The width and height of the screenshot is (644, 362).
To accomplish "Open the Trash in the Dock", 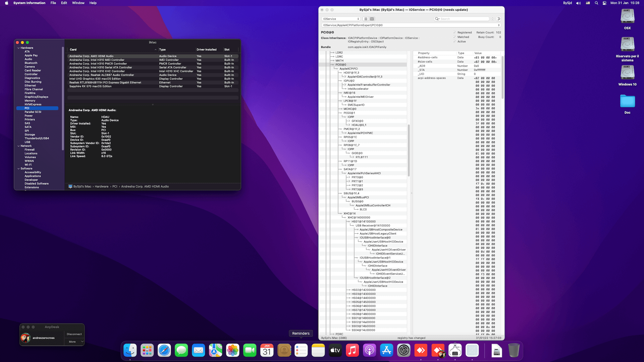I will pyautogui.click(x=514, y=351).
